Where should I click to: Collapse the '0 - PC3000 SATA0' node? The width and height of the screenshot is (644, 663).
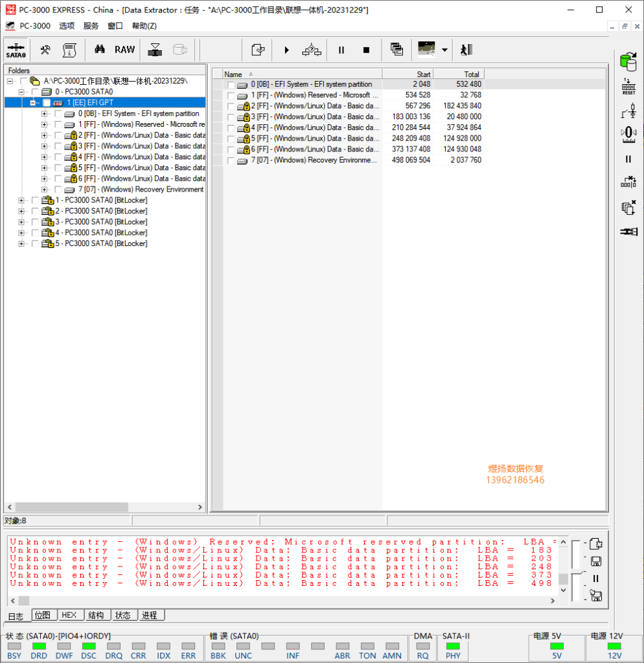(21, 92)
